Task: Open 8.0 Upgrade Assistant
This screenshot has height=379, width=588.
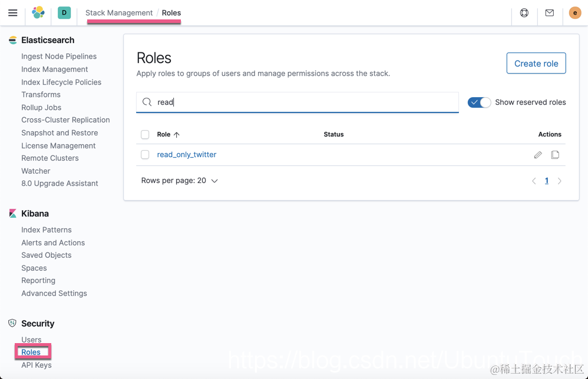Action: point(60,184)
